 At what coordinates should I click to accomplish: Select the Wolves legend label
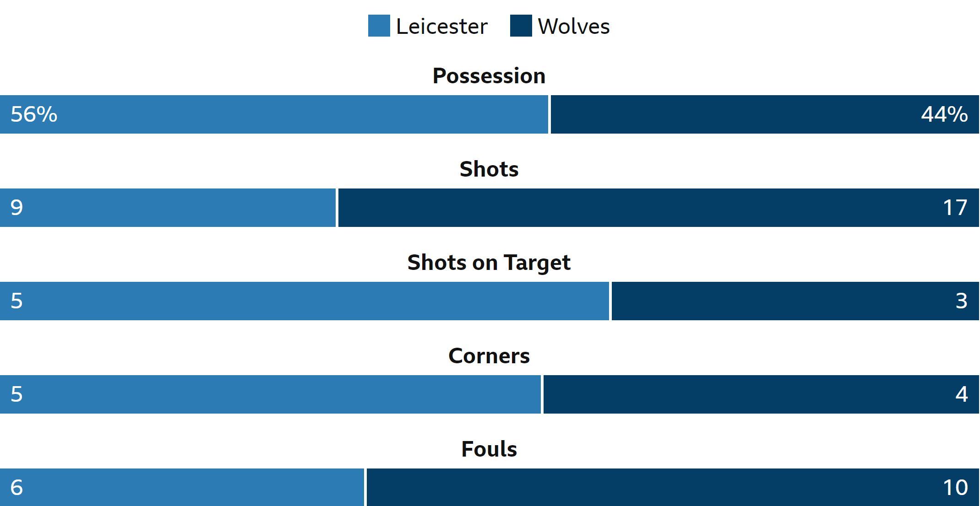coord(574,27)
